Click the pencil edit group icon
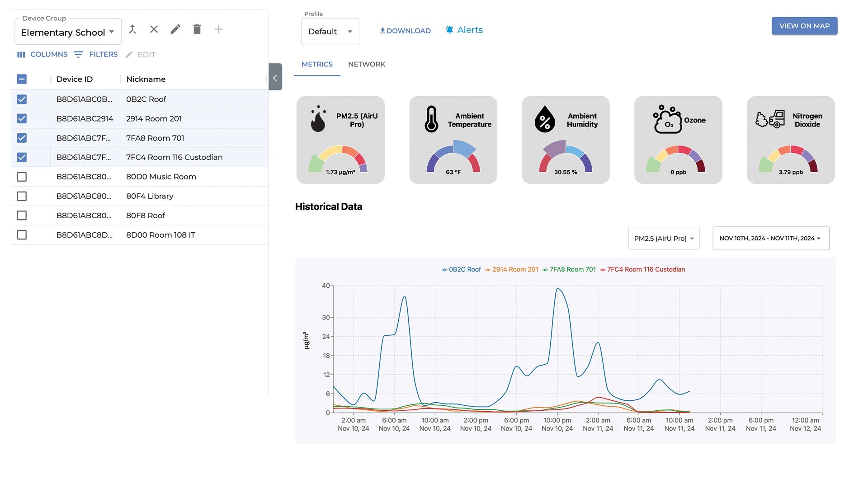 (175, 29)
